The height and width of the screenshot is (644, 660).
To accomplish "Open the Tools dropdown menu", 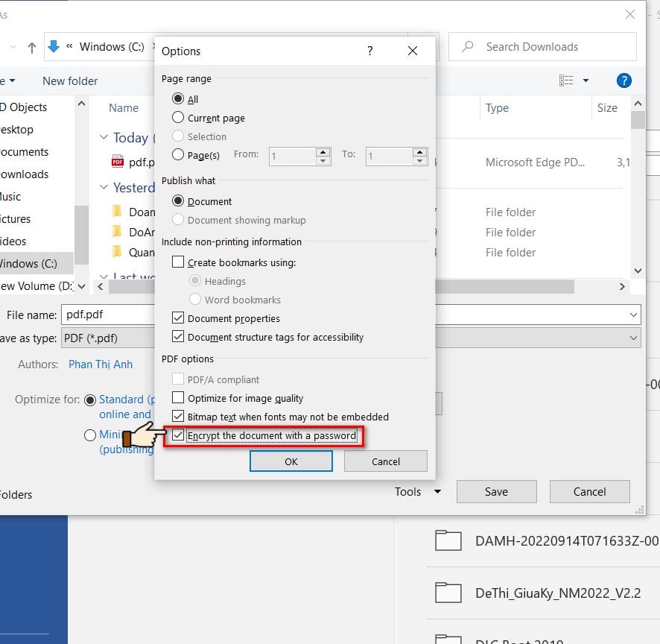I will tap(418, 491).
